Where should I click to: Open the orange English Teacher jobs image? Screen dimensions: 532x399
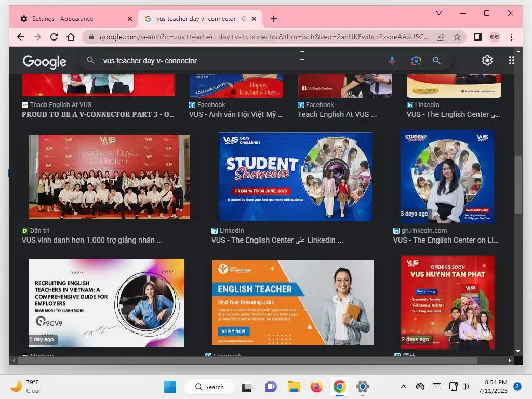tap(292, 303)
